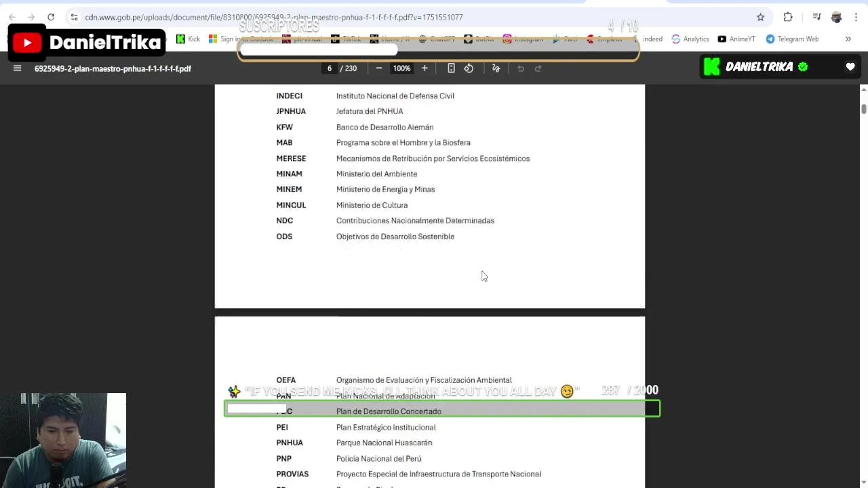
Task: Open the Analytics bookmark
Action: 690,39
